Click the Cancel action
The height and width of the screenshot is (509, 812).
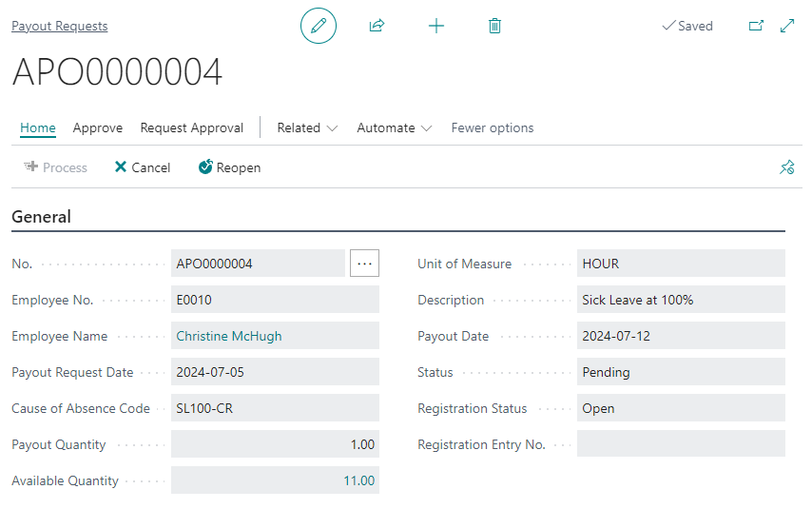pos(143,167)
